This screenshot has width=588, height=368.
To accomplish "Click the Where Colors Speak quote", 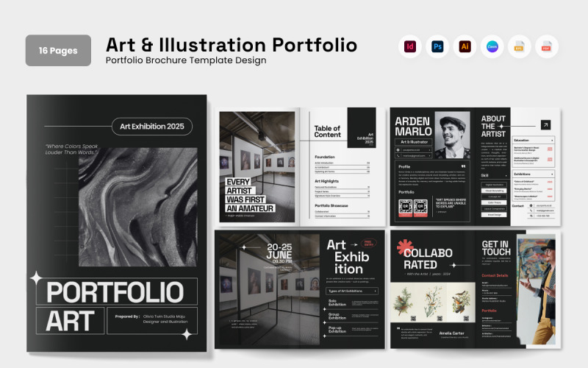I will point(71,149).
